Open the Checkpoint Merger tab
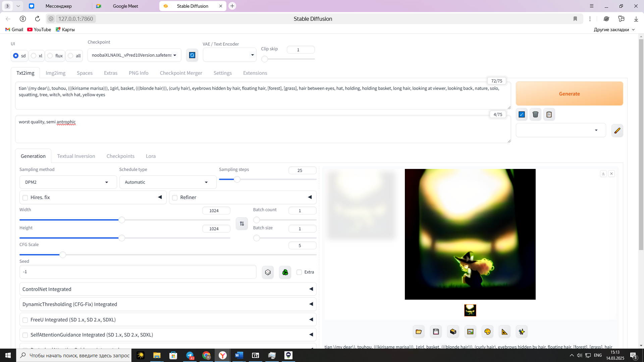 tap(181, 73)
